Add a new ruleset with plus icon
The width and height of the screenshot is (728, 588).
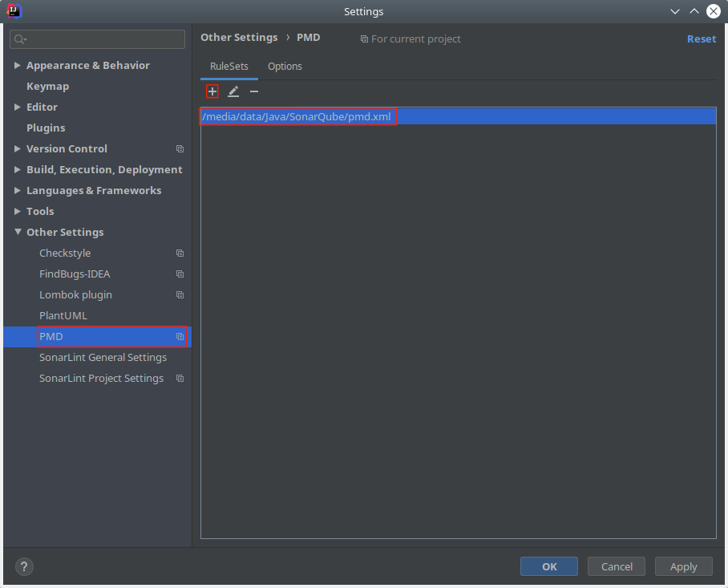coord(212,91)
